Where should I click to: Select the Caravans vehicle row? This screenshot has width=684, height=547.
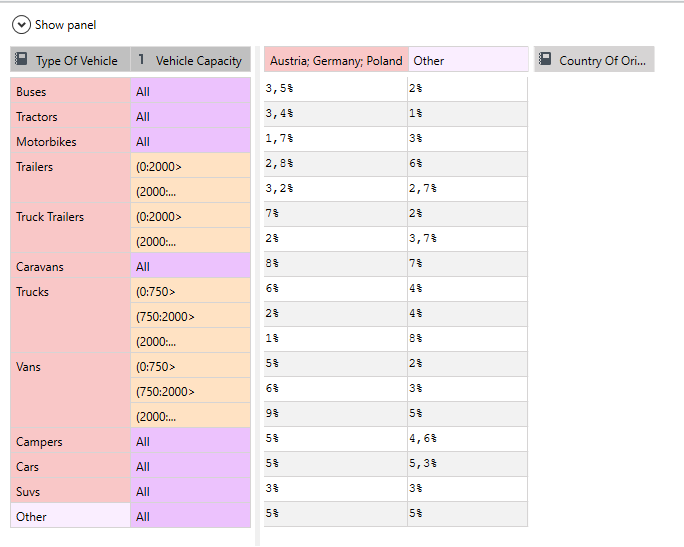(71, 266)
